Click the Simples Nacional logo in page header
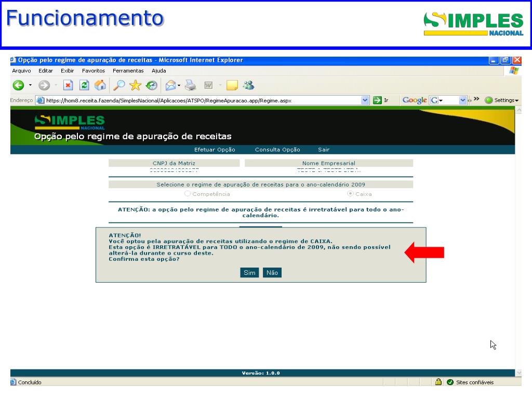The image size is (532, 399). (70, 123)
